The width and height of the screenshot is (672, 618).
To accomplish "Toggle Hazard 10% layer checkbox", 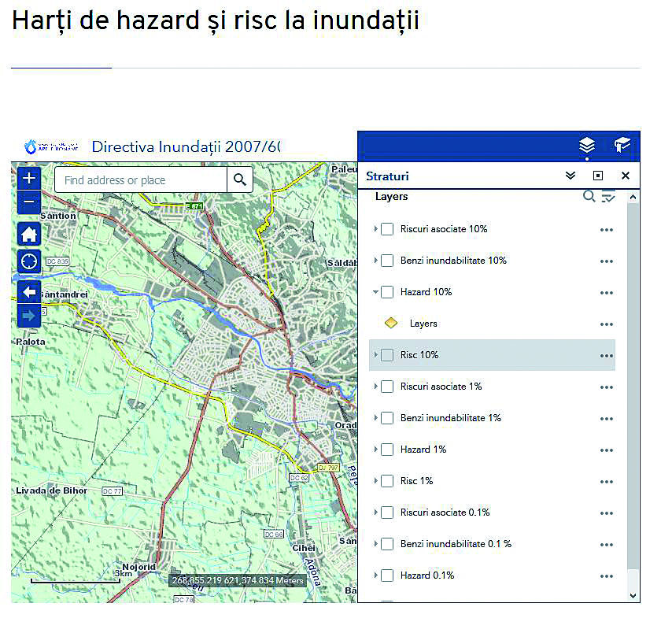I will (x=387, y=292).
